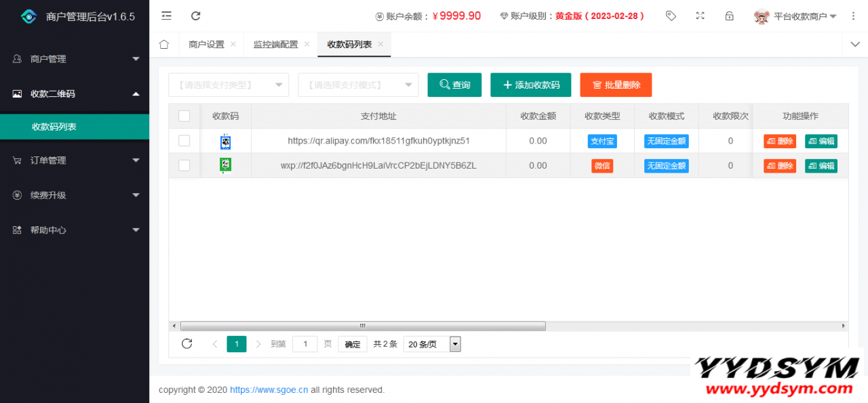Click the orange 批量删除 button
Image resolution: width=868 pixels, height=403 pixels.
click(x=616, y=85)
